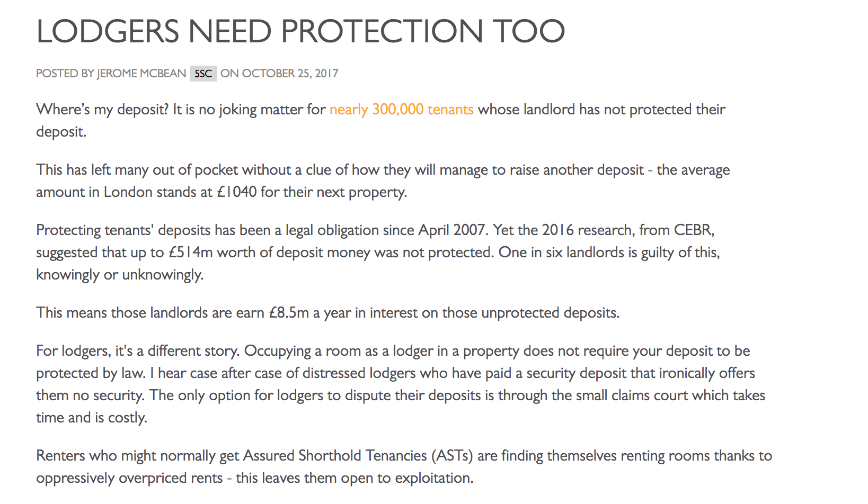Click the paragraph starting "Protecting tenants' deposits"

pyautogui.click(x=378, y=252)
